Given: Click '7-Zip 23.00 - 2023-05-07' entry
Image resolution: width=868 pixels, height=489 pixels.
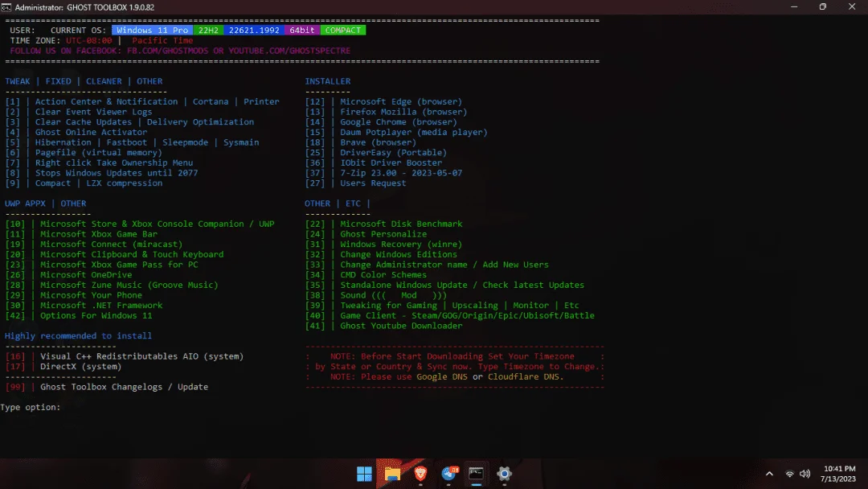Looking at the screenshot, I should coord(383,173).
